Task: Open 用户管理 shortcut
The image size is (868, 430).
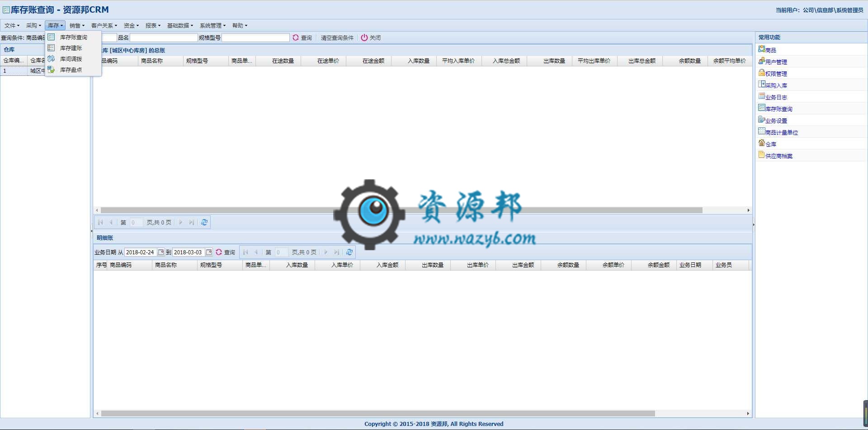Action: point(773,61)
